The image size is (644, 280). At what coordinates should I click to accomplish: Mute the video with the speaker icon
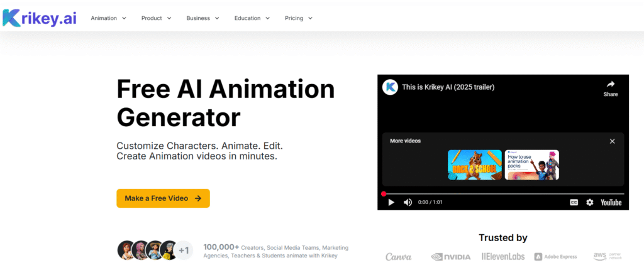408,202
